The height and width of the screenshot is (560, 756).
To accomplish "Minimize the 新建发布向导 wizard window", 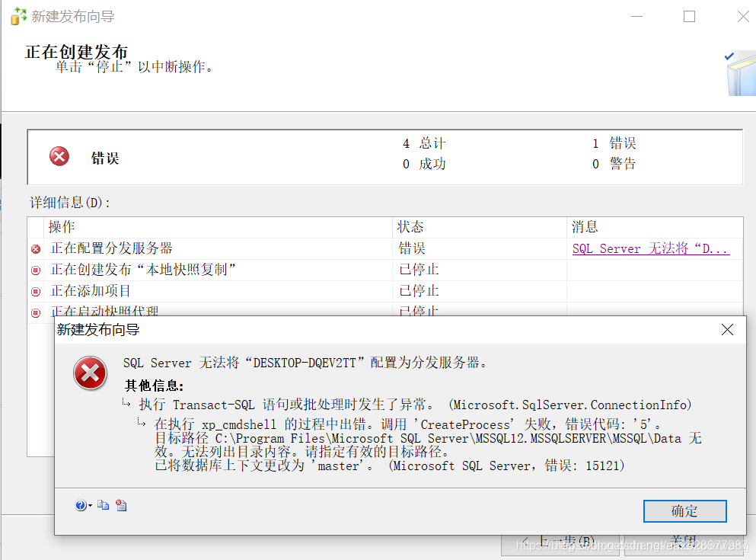I will (x=637, y=17).
